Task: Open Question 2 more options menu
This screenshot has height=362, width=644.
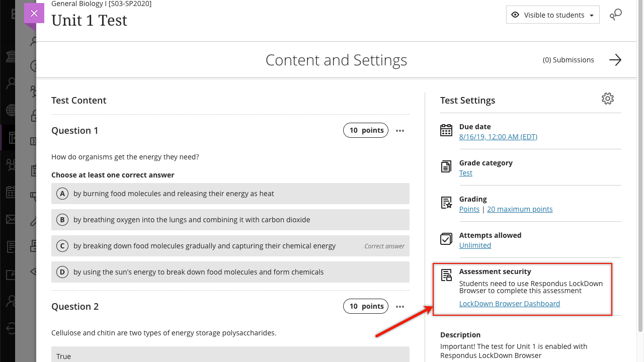Action: [x=400, y=307]
